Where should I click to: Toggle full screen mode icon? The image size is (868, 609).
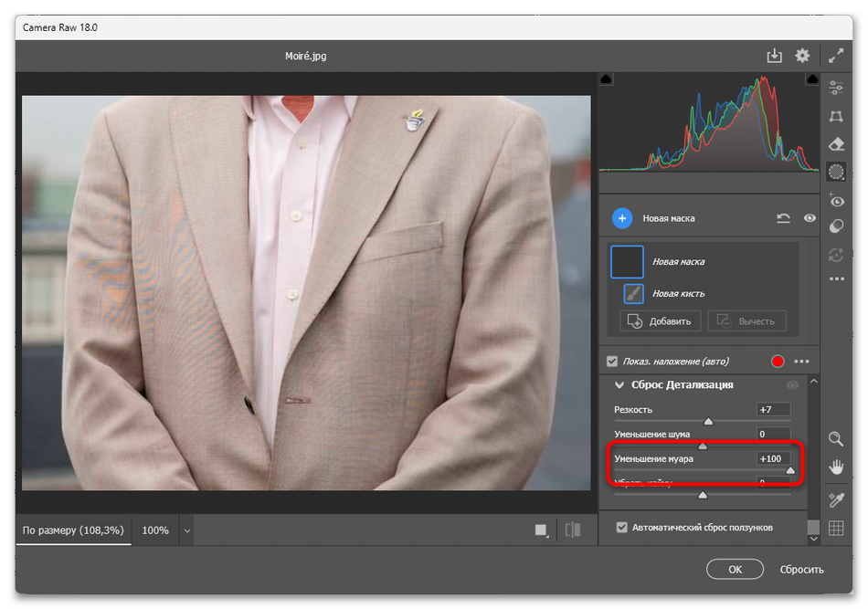coord(836,56)
